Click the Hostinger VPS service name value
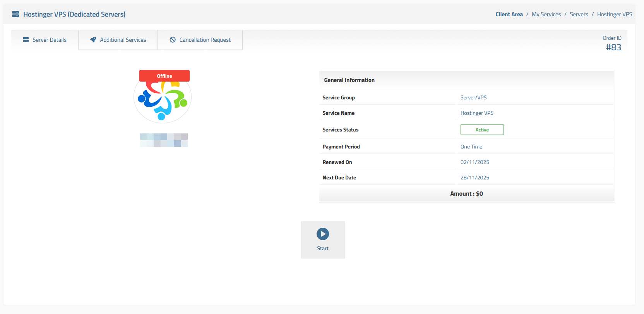Viewport: 644px width, 314px height. coord(477,113)
